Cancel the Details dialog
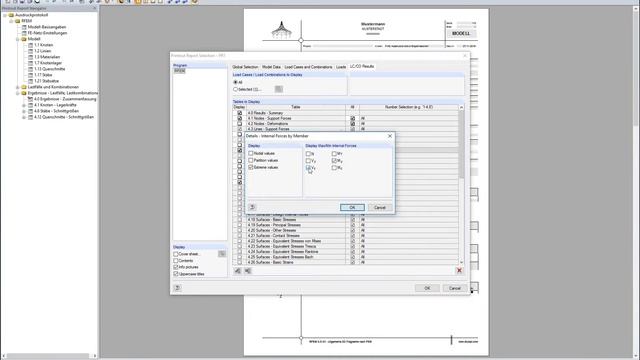This screenshot has width=640, height=360. coord(380,207)
